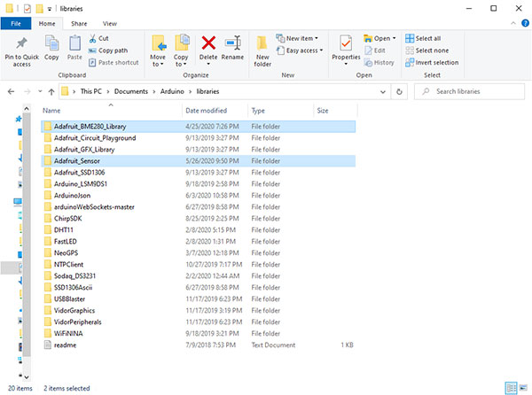Click the Copy icon in Clipboard group
The height and width of the screenshot is (395, 532).
click(x=51, y=48)
